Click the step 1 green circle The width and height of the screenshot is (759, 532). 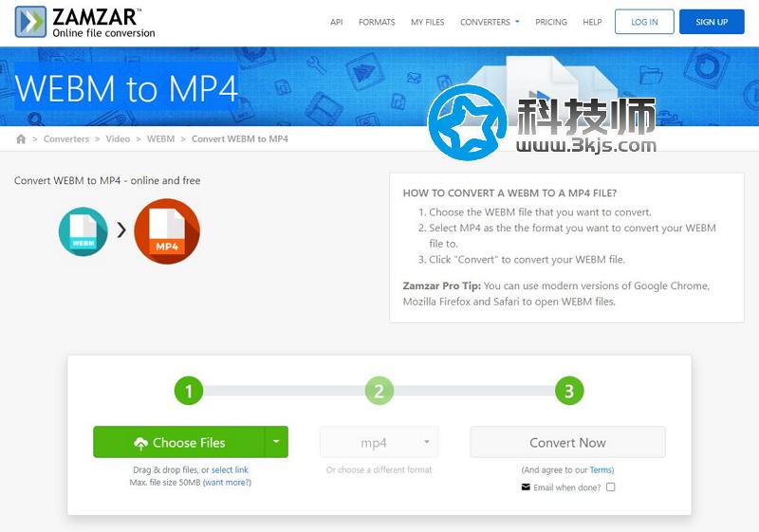coord(189,391)
